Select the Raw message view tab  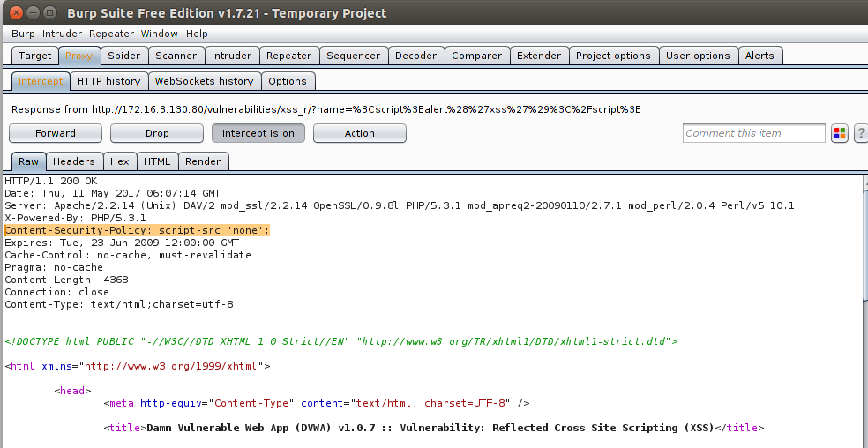click(x=29, y=161)
